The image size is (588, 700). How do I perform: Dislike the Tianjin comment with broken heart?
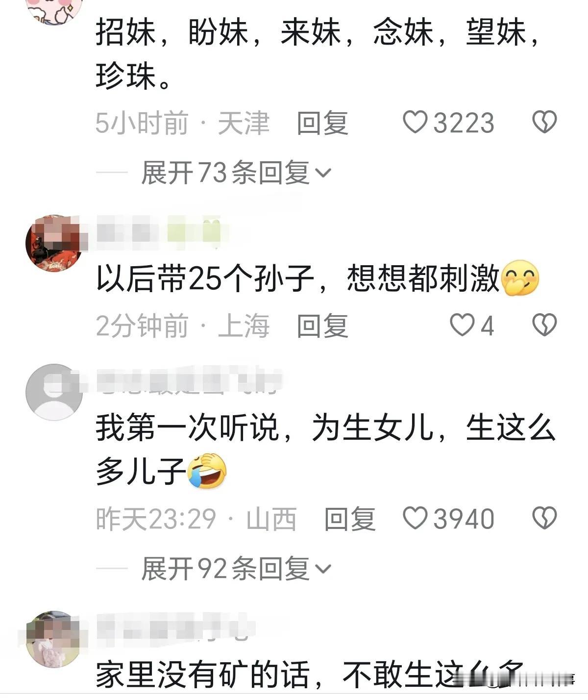(x=544, y=122)
